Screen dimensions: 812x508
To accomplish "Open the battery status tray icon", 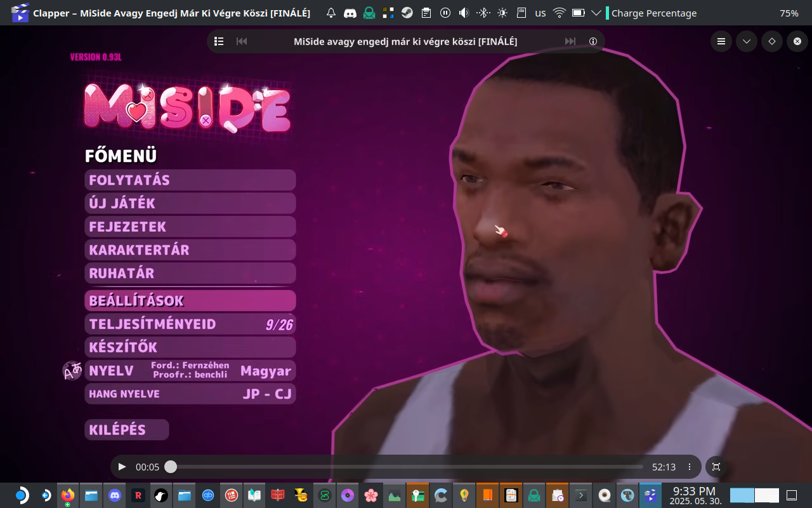I will (578, 13).
